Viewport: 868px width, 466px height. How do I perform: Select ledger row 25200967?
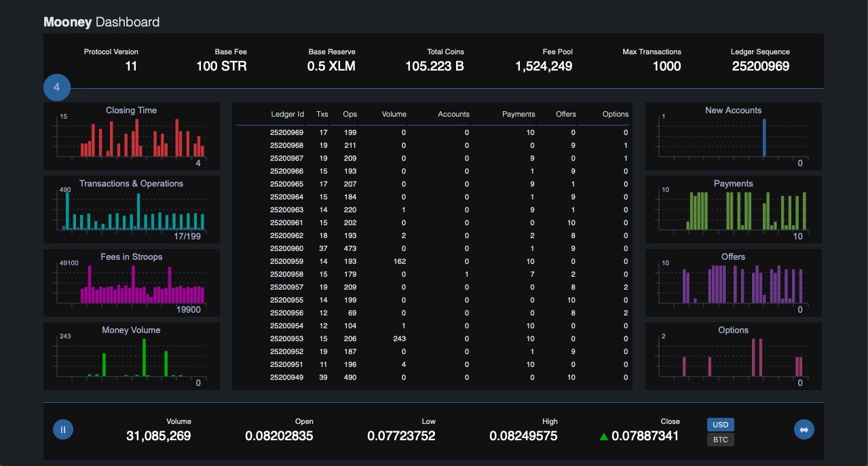432,158
